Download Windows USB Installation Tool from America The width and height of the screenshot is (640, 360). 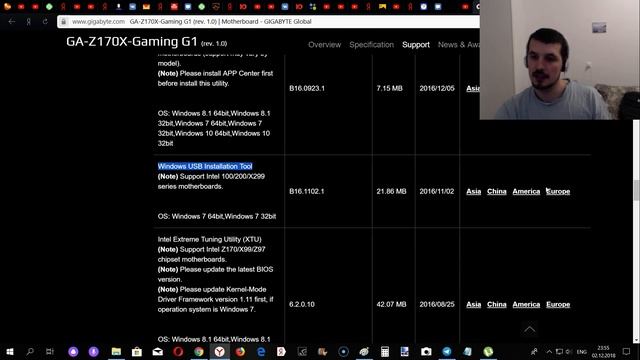pyautogui.click(x=526, y=191)
